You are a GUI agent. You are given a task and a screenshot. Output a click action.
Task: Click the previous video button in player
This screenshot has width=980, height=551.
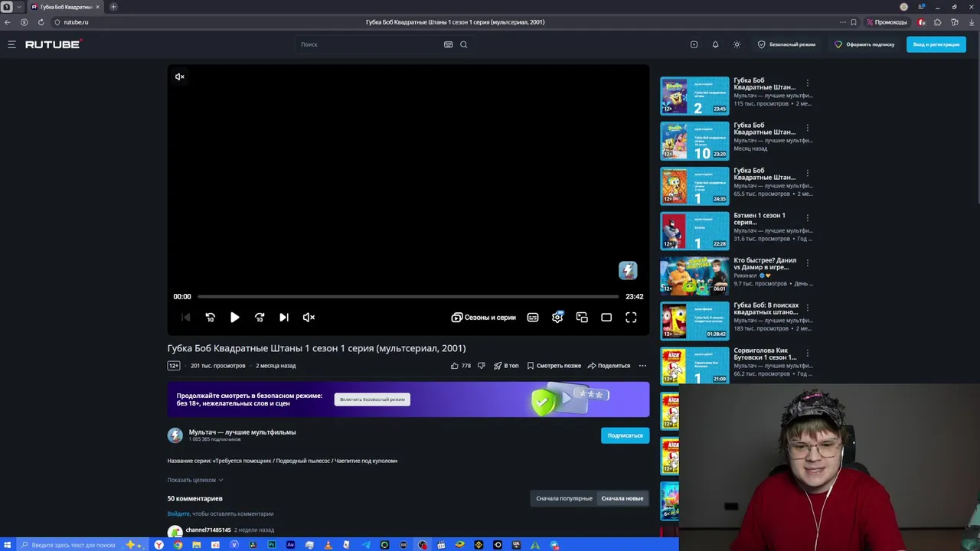[x=185, y=317]
